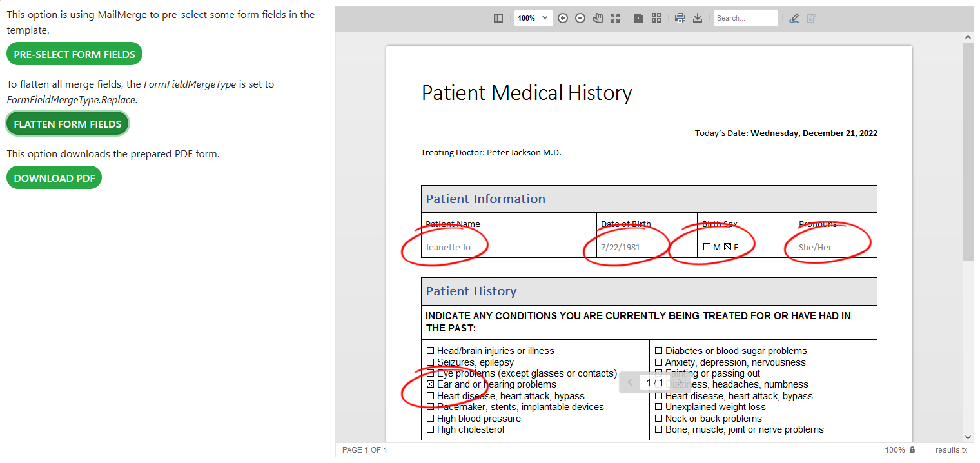Show page thumbnails grid icon
The image size is (980, 463).
pos(656,18)
